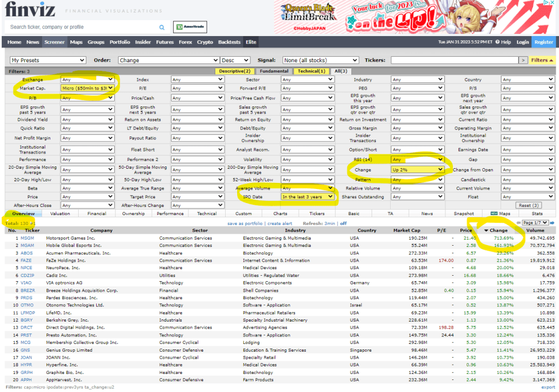Switch to the Fundamental filters tab
The image size is (559, 392).
[274, 71]
